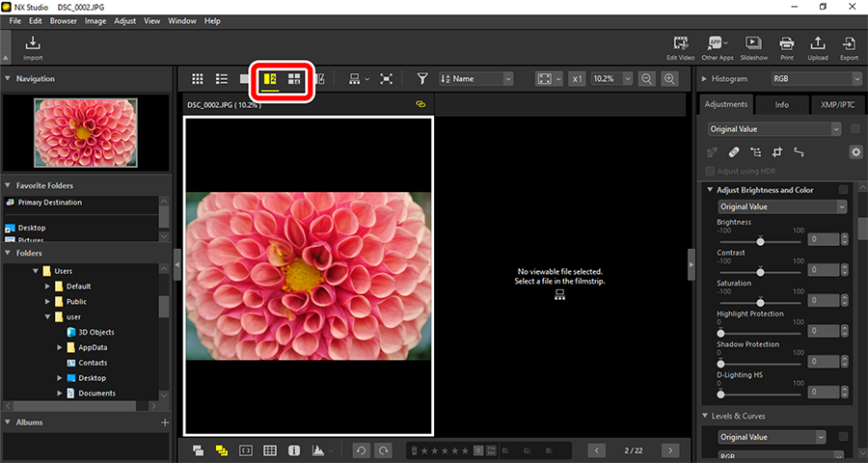
Task: Toggle the Levels & Curves checkbox
Action: 843,436
